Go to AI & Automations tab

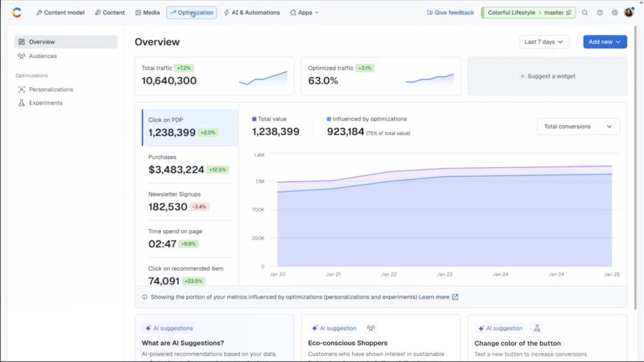[252, 12]
